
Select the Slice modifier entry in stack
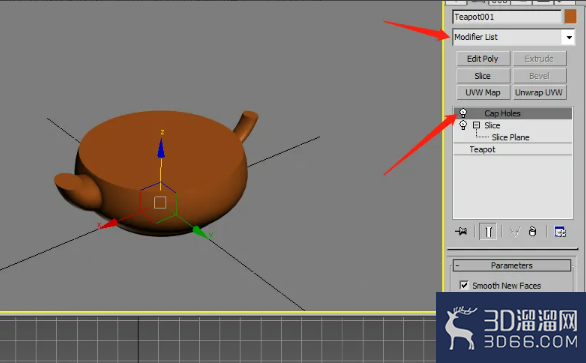(492, 125)
